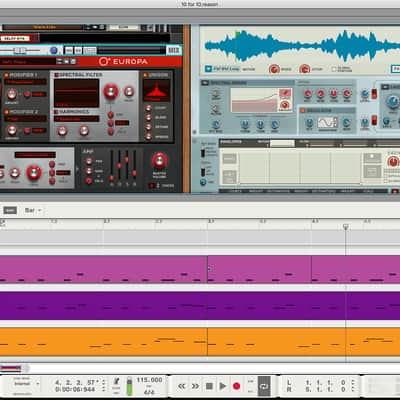
Task: Click the large blue knob in Grain filter
Action: point(393,100)
